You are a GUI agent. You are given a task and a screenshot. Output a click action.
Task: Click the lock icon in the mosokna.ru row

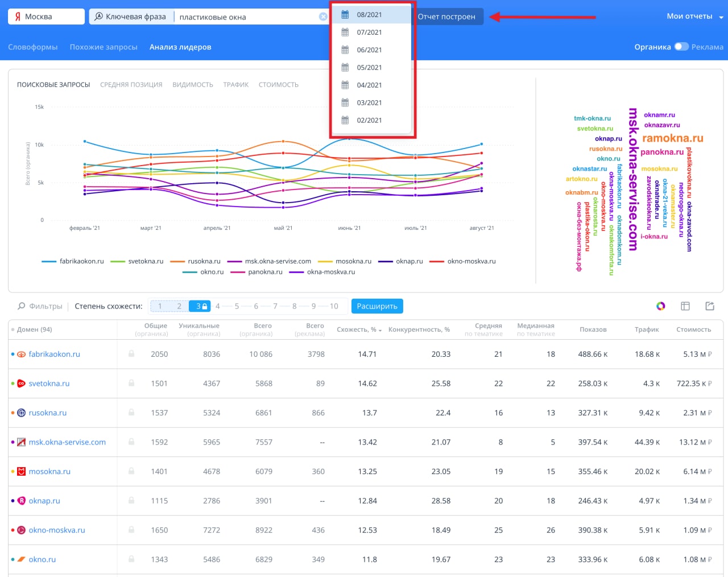131,471
